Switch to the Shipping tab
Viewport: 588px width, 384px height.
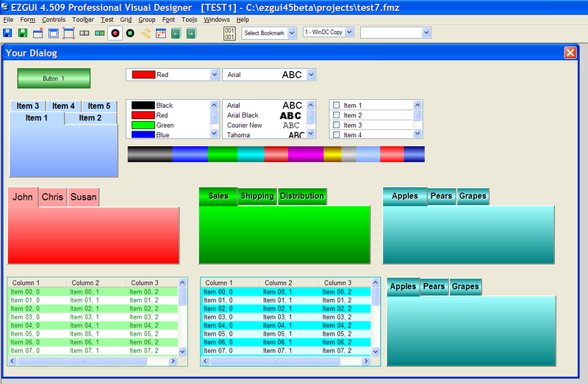pos(257,196)
